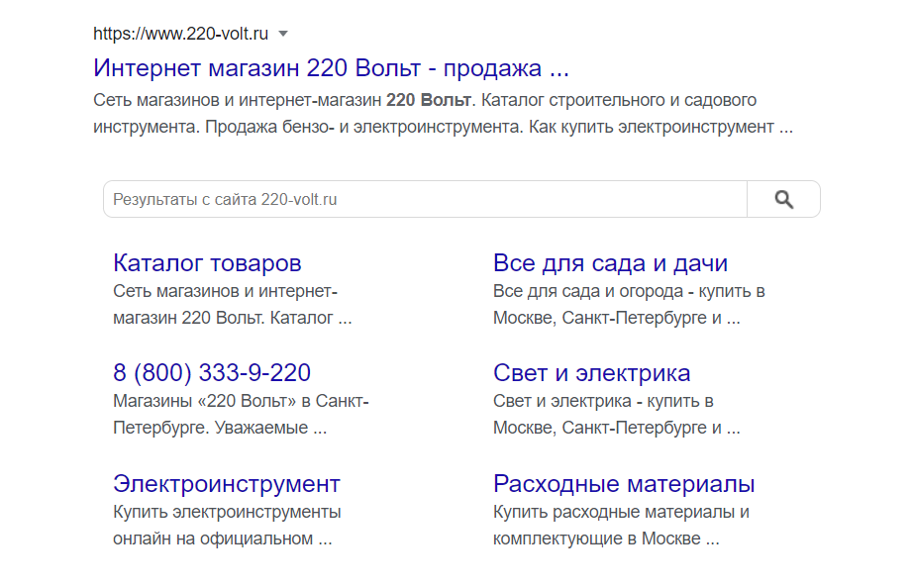The width and height of the screenshot is (913, 588).
Task: Open the 'Свет и электрика' sitelink
Action: coord(591,372)
